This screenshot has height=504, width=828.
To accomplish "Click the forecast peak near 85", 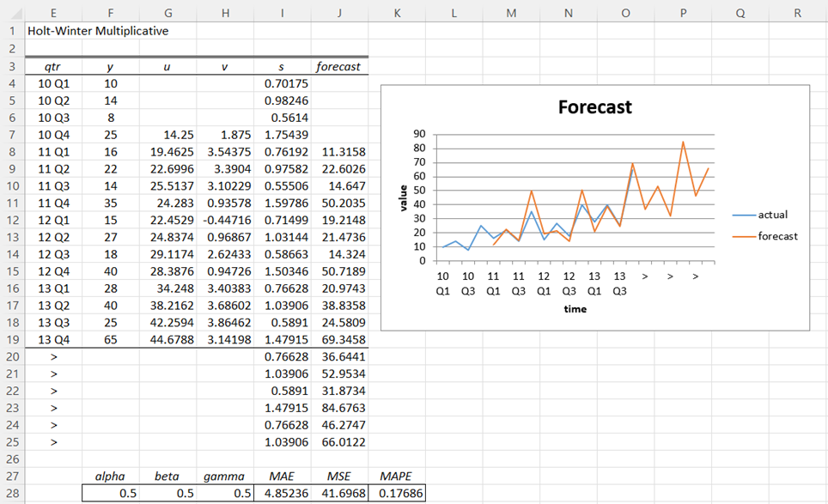I will coord(684,142).
